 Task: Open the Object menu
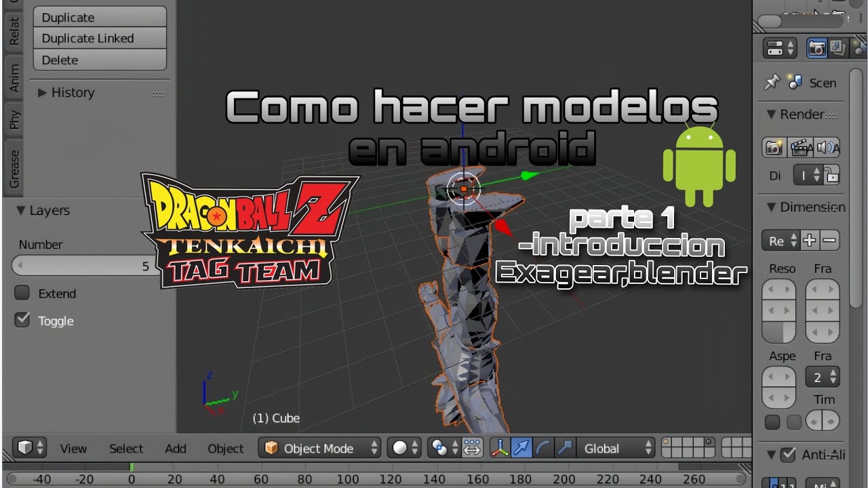(x=226, y=449)
